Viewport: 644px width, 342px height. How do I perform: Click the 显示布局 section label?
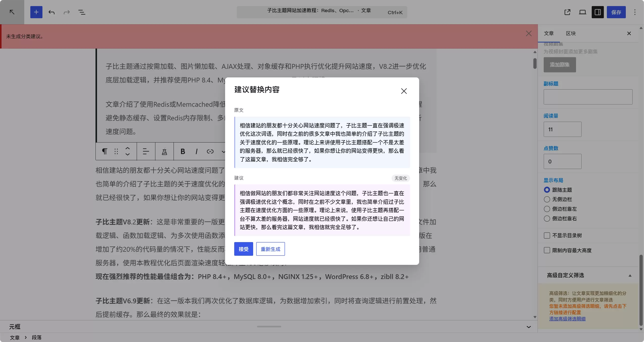point(553,180)
